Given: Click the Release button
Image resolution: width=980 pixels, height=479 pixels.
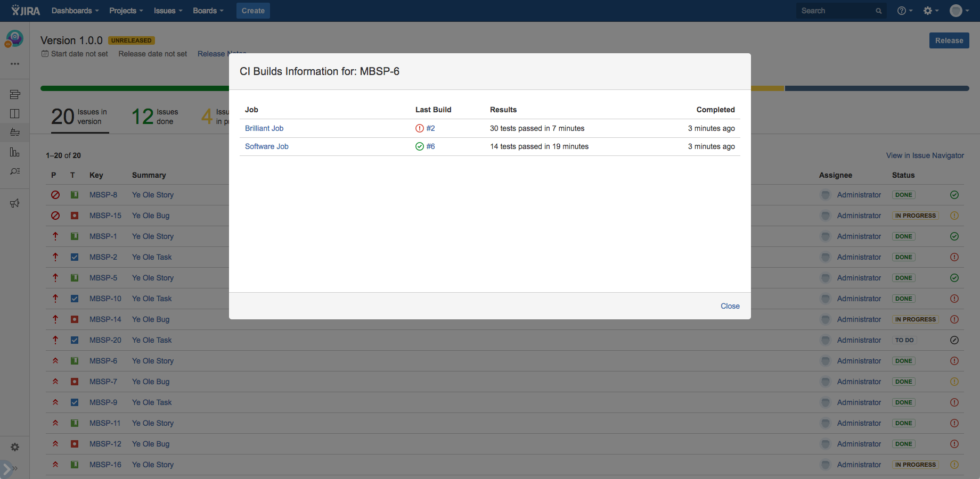Looking at the screenshot, I should (x=949, y=40).
